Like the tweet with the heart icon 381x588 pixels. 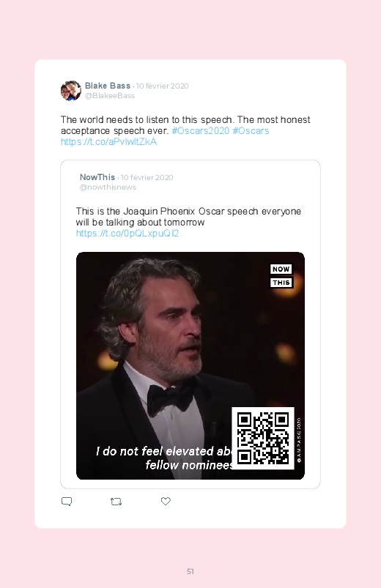click(166, 501)
